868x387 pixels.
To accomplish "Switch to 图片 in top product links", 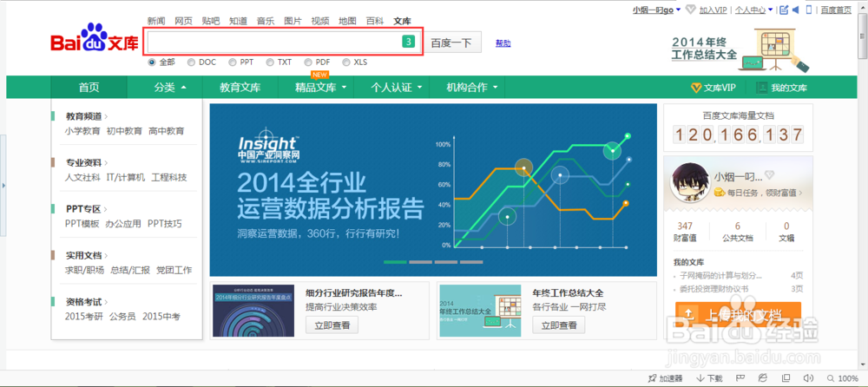I will coord(293,21).
